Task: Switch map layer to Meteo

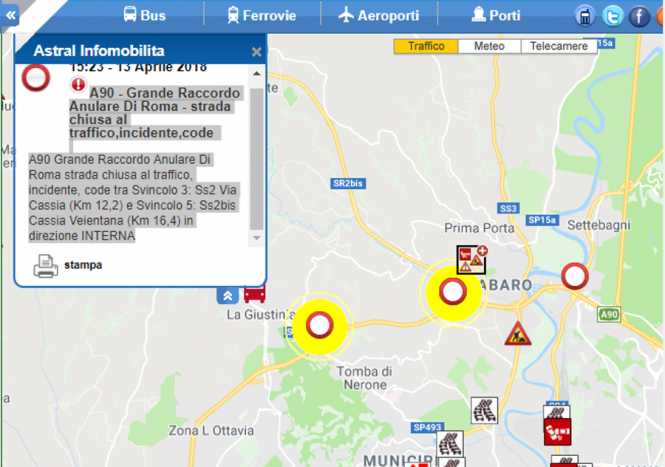Action: (x=489, y=46)
